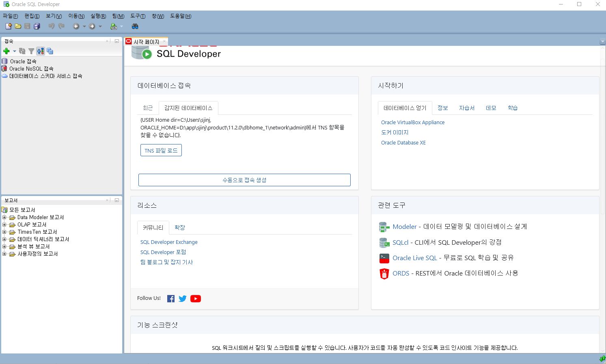Select 모든 보고서 root node
606x364 pixels.
(x=22, y=210)
